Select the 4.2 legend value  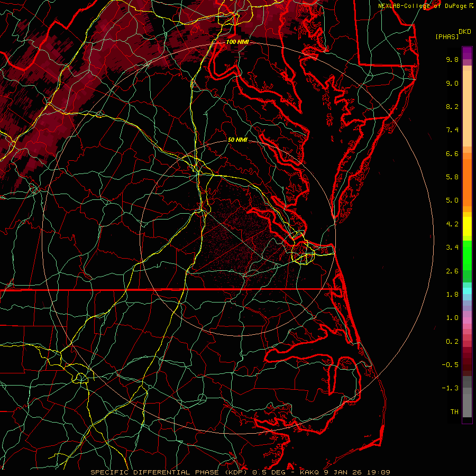tap(452, 224)
